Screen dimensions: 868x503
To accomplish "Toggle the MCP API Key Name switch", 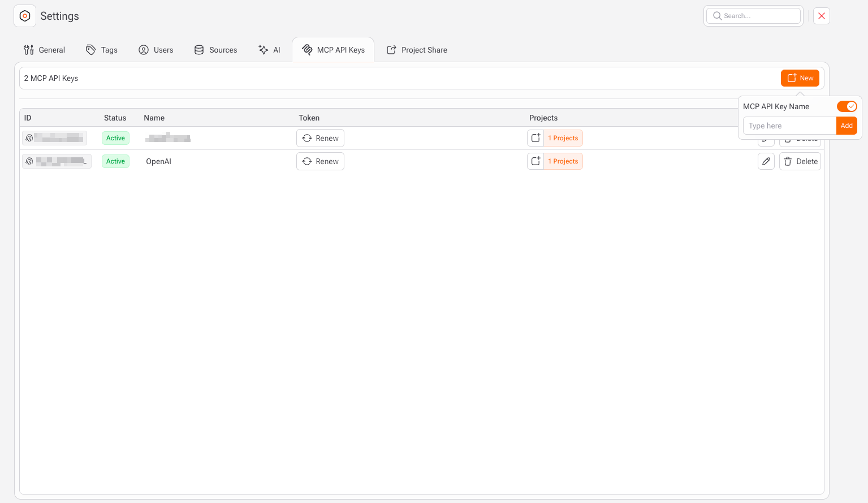I will coord(847,106).
